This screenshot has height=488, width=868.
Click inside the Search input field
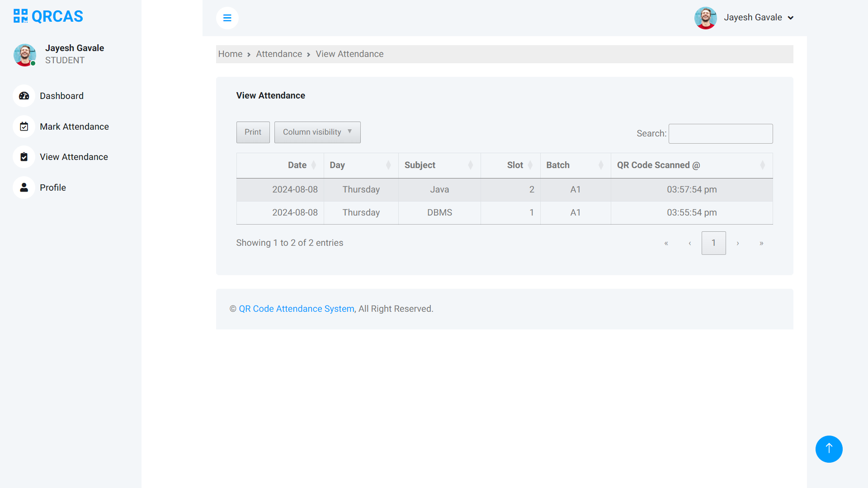[721, 133]
